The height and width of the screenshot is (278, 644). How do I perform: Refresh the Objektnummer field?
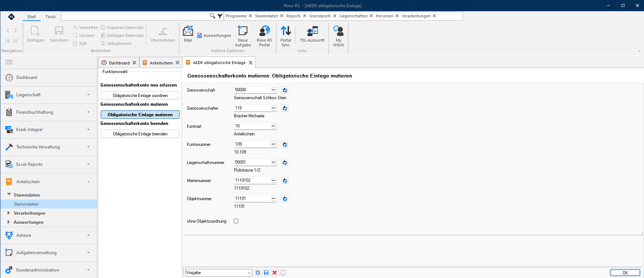click(x=285, y=199)
